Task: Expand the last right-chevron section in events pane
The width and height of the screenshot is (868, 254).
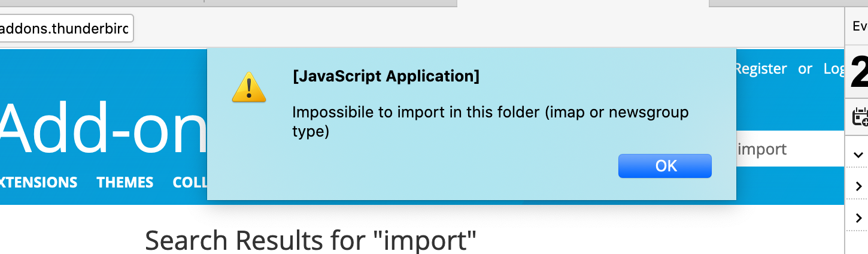Action: click(x=858, y=217)
